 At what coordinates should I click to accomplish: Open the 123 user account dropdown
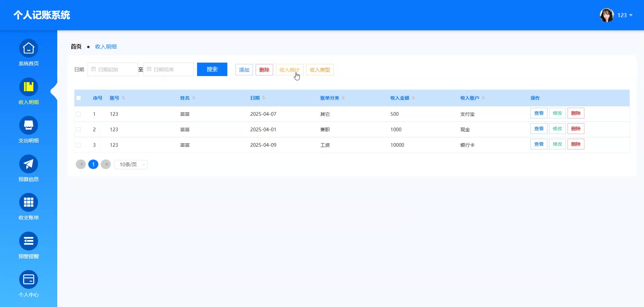625,15
